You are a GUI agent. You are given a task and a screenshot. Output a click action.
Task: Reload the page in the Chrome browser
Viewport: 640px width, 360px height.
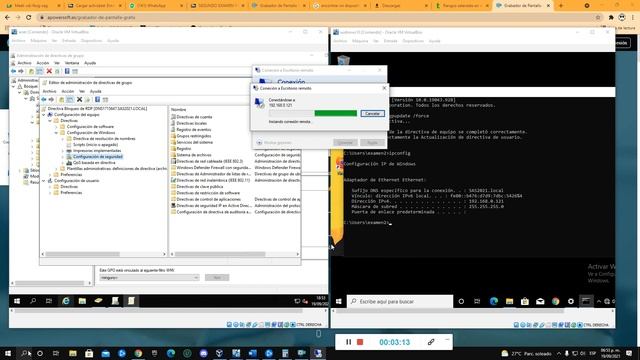pyautogui.click(x=29, y=18)
